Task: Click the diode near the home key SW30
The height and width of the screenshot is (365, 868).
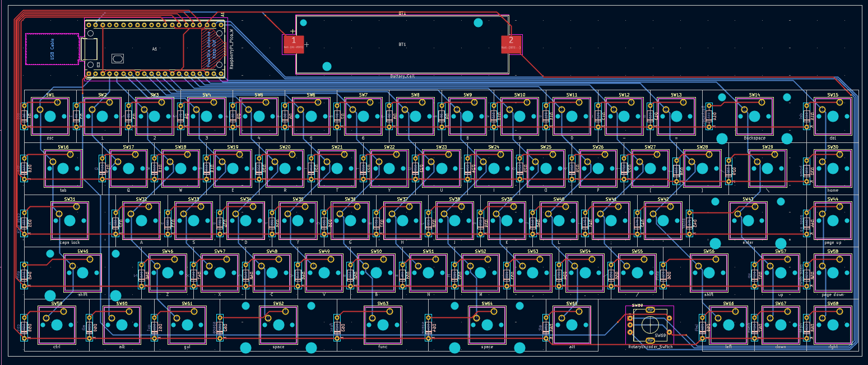Action: (807, 170)
